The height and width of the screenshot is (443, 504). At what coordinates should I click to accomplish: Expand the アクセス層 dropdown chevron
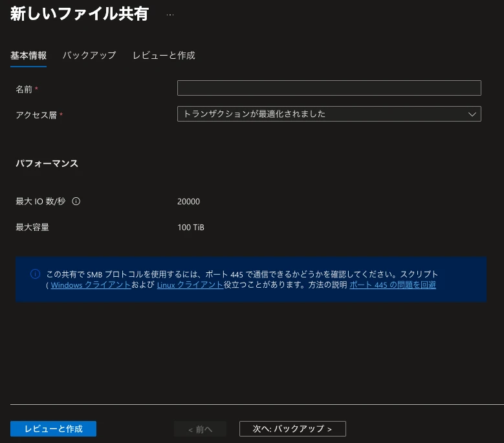click(x=472, y=114)
